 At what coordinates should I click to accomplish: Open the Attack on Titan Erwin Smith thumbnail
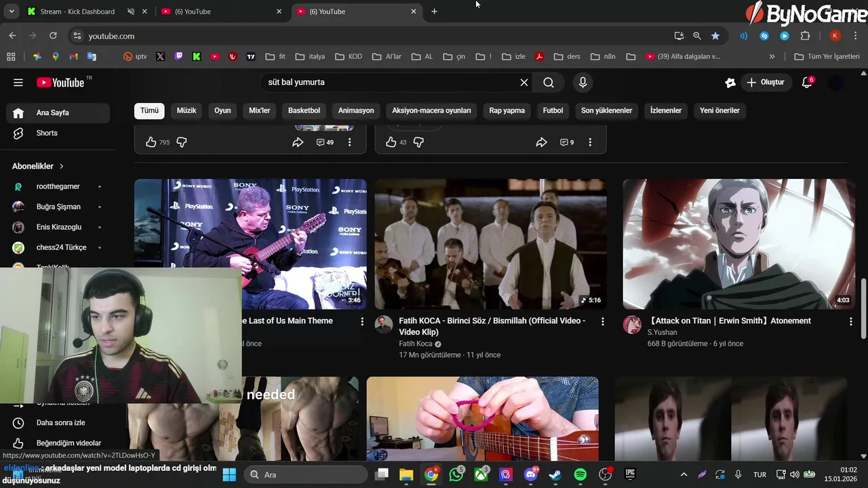click(739, 244)
